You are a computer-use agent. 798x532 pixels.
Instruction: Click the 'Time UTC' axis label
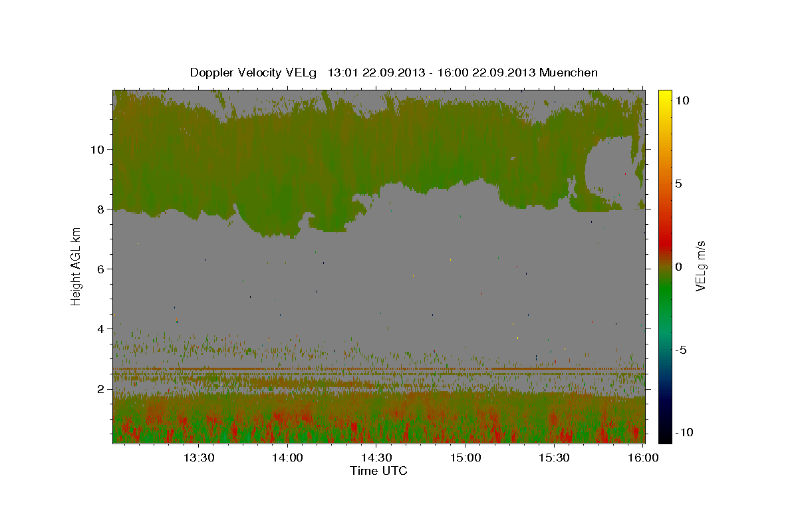pos(378,471)
